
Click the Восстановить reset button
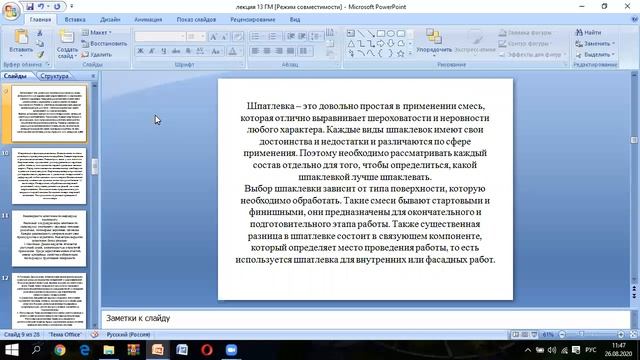(104, 43)
